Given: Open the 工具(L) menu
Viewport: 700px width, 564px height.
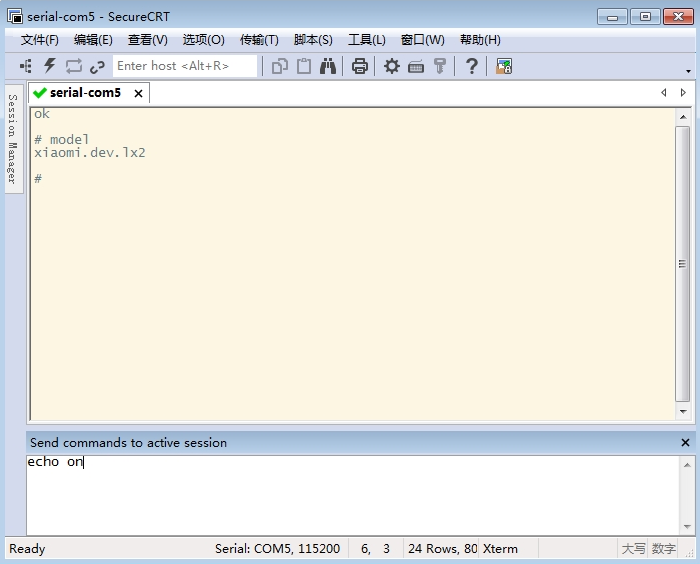Looking at the screenshot, I should 367,40.
